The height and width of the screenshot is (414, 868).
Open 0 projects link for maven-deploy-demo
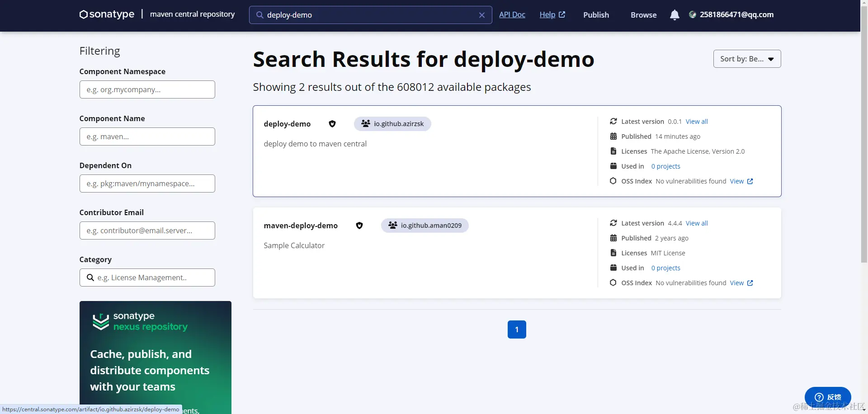[665, 268]
